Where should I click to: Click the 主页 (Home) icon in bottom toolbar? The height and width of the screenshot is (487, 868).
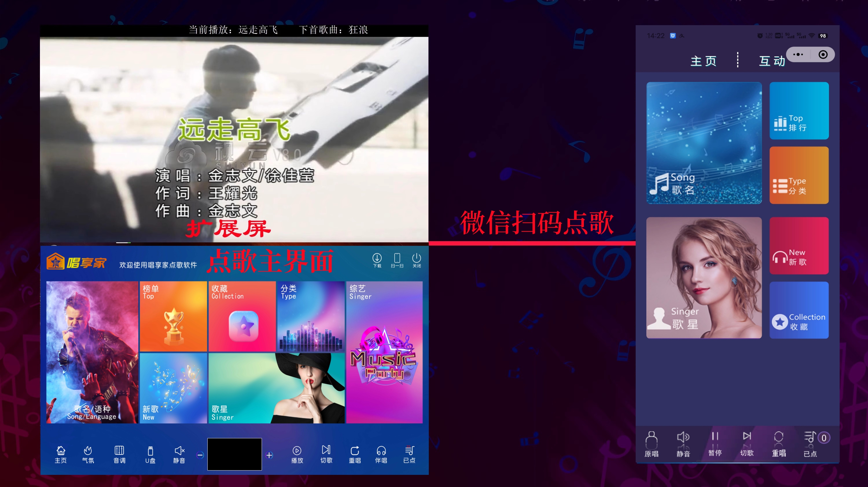click(60, 452)
